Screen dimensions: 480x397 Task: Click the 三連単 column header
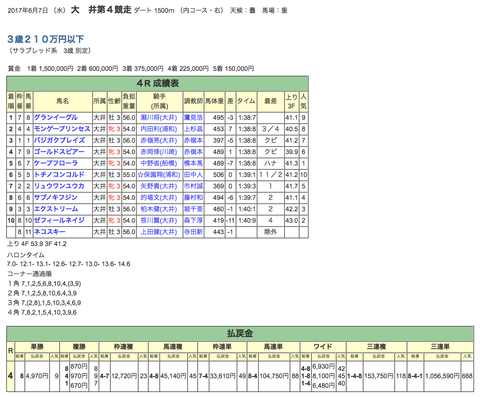click(x=440, y=347)
